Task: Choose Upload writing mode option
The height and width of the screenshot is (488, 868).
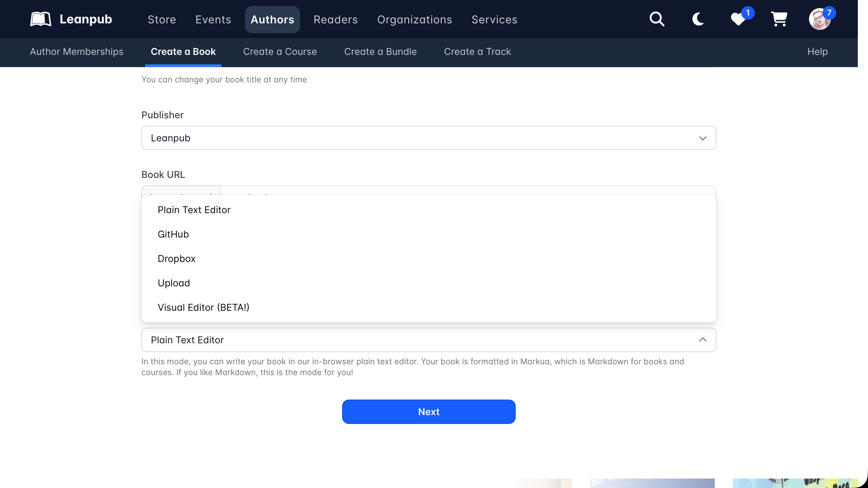Action: point(429,283)
